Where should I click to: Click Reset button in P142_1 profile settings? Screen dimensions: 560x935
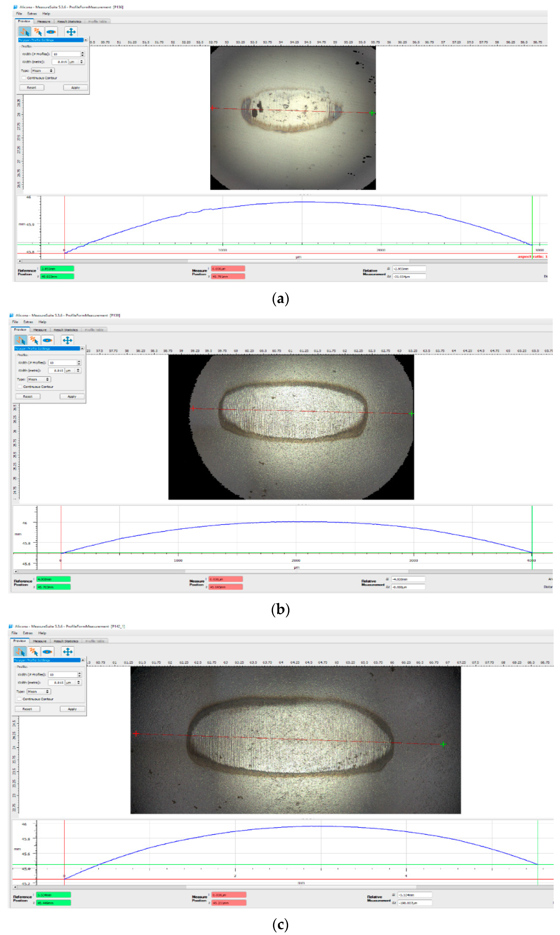pyautogui.click(x=27, y=709)
